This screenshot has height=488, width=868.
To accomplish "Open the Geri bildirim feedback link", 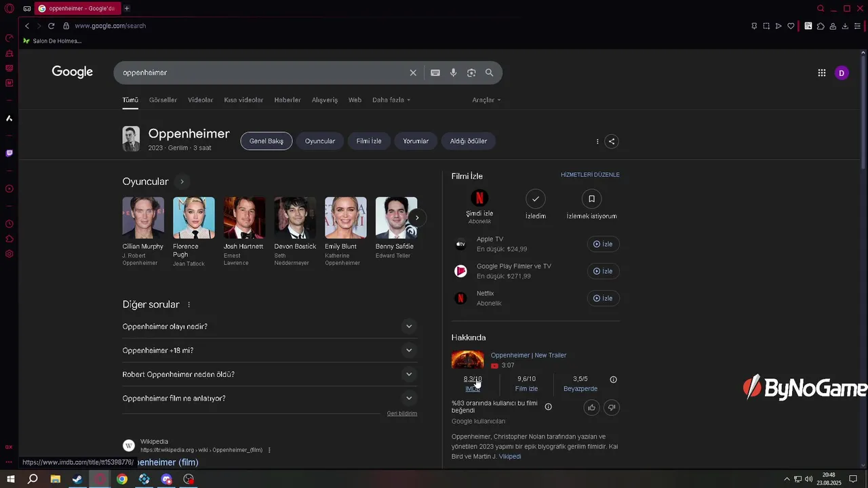I will click(x=402, y=413).
